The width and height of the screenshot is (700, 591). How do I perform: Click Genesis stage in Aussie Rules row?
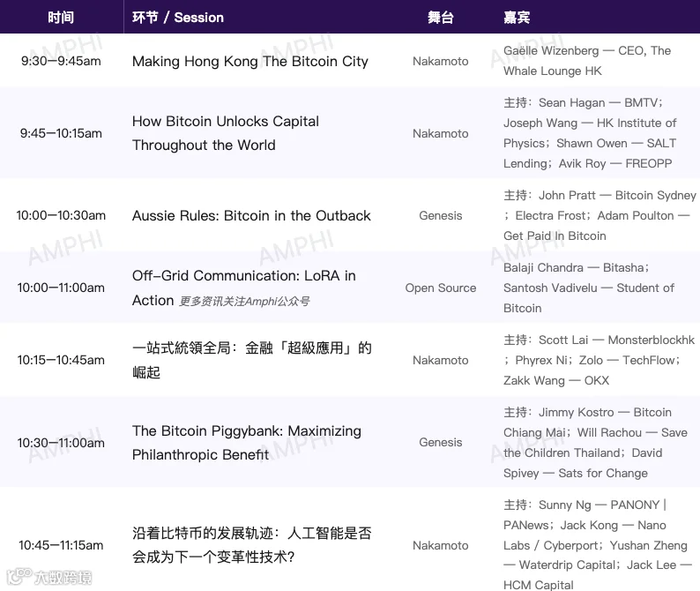click(441, 216)
